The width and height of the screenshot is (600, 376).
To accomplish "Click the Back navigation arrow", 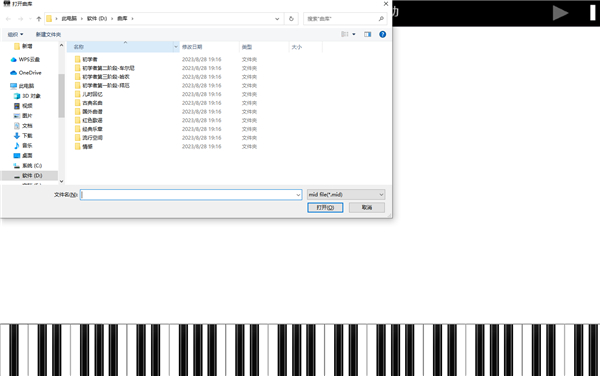I will pos(8,18).
